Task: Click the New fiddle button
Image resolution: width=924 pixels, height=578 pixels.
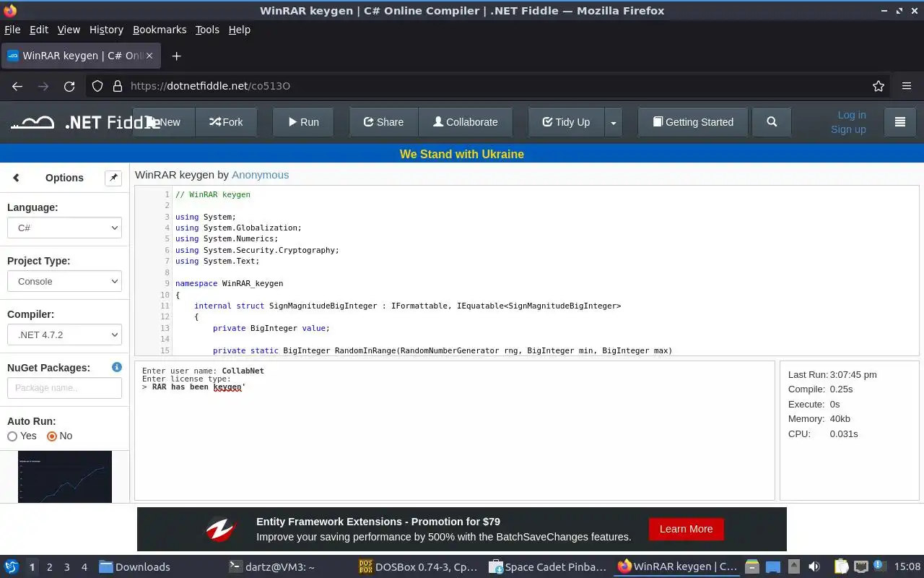Action: [x=165, y=122]
